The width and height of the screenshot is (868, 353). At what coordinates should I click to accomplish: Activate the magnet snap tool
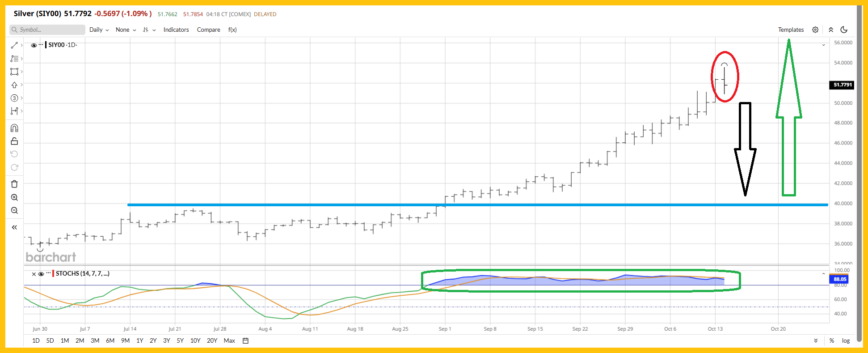point(14,128)
